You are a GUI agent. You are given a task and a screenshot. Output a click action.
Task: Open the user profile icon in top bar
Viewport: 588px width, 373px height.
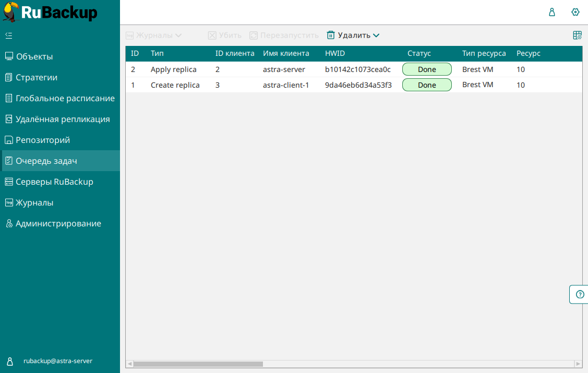552,12
